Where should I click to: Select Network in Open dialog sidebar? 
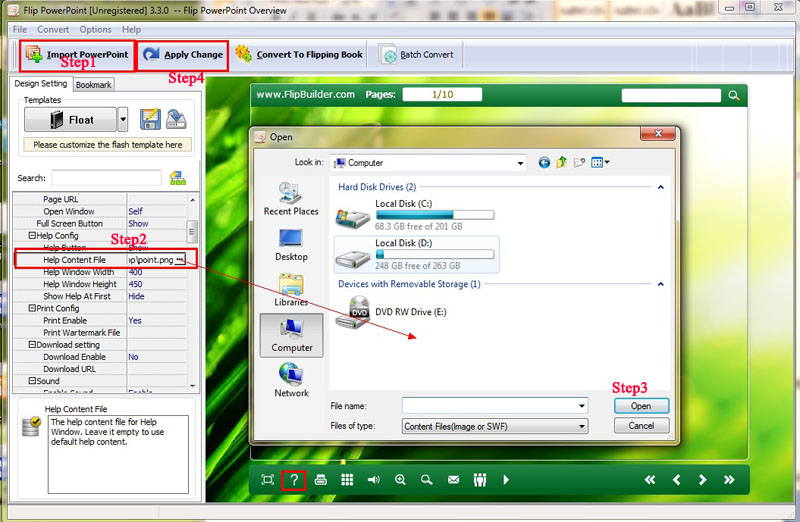point(291,380)
